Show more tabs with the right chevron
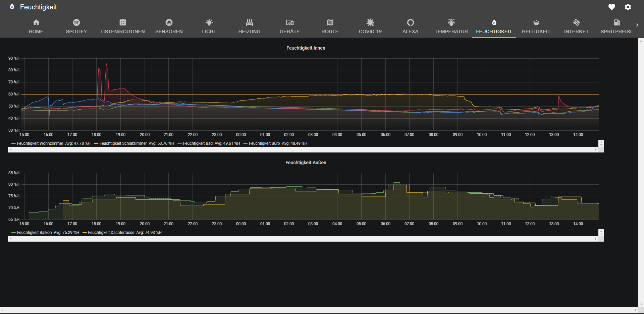The width and height of the screenshot is (644, 314). point(637,25)
